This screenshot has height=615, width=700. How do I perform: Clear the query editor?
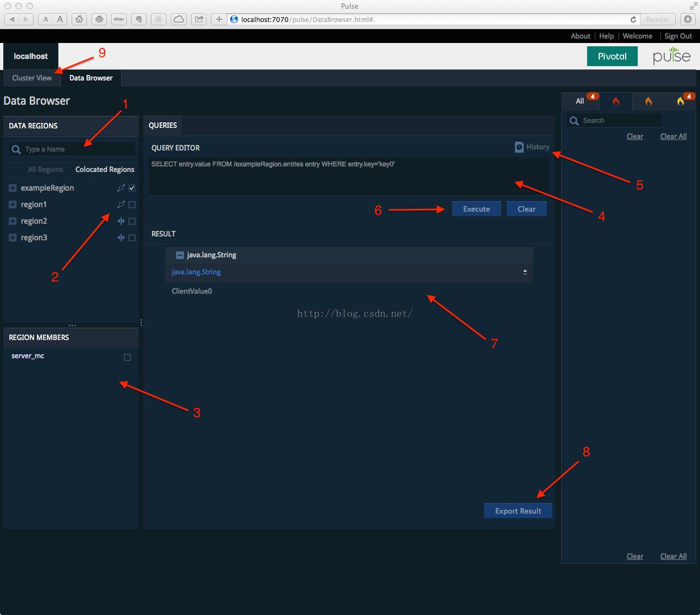point(527,209)
